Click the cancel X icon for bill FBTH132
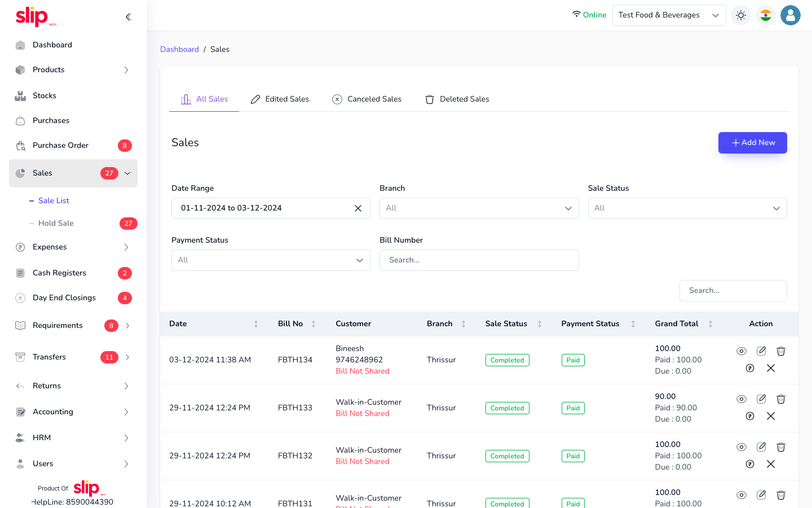Image resolution: width=812 pixels, height=508 pixels. [771, 464]
